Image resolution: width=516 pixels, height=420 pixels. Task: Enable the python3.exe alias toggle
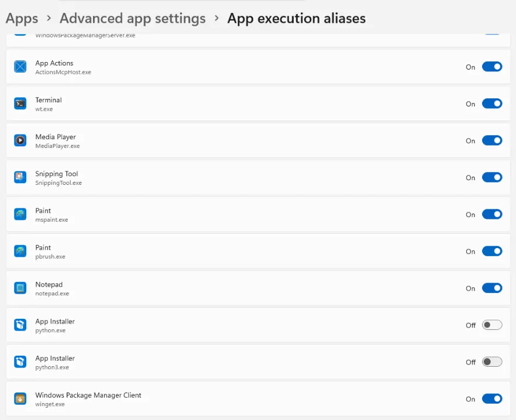492,362
